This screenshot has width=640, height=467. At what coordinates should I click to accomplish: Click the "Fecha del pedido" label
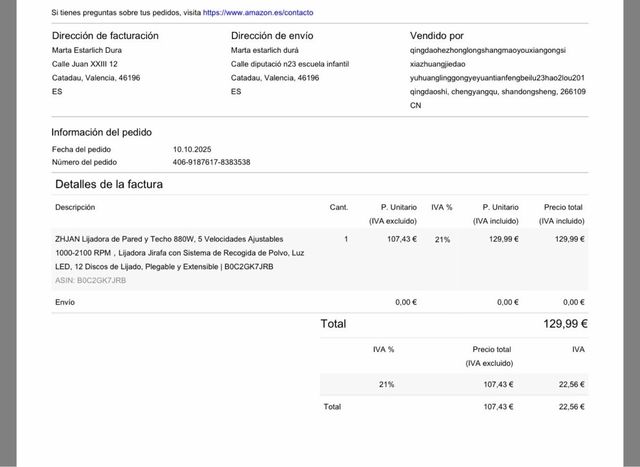pyautogui.click(x=84, y=149)
